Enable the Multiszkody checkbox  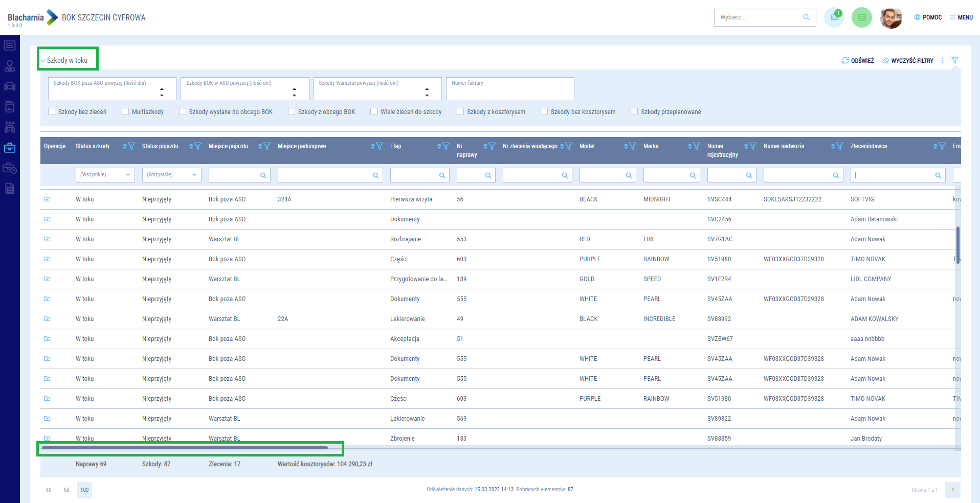click(x=125, y=111)
